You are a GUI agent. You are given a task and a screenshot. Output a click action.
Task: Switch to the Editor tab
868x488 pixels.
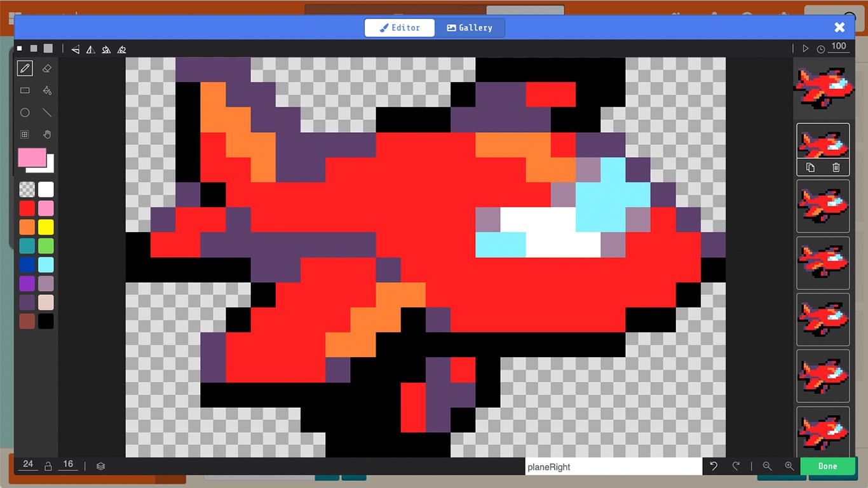tap(399, 27)
